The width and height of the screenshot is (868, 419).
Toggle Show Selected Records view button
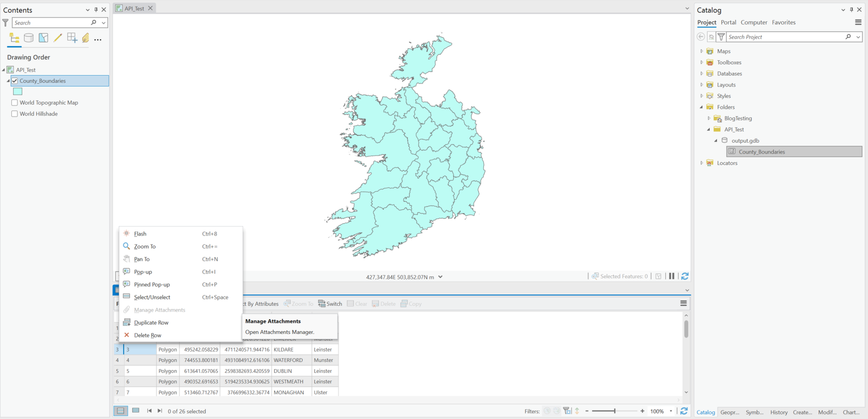(x=136, y=411)
